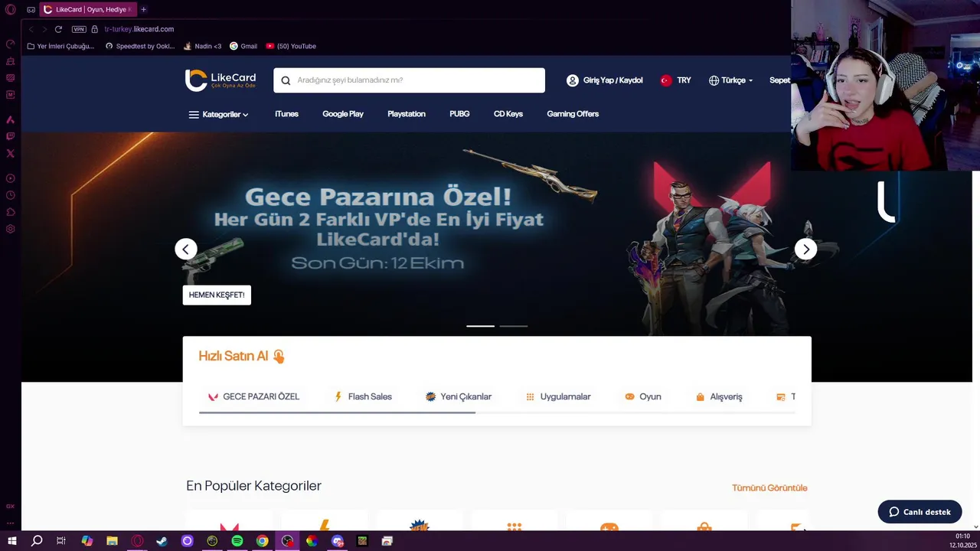
Task: Open the Google Play menu item
Action: [x=343, y=114]
